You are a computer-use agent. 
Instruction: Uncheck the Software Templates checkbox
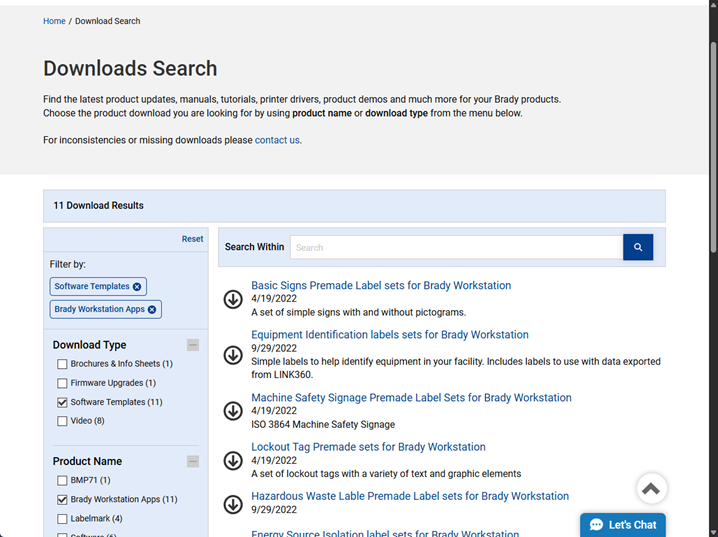(x=62, y=402)
